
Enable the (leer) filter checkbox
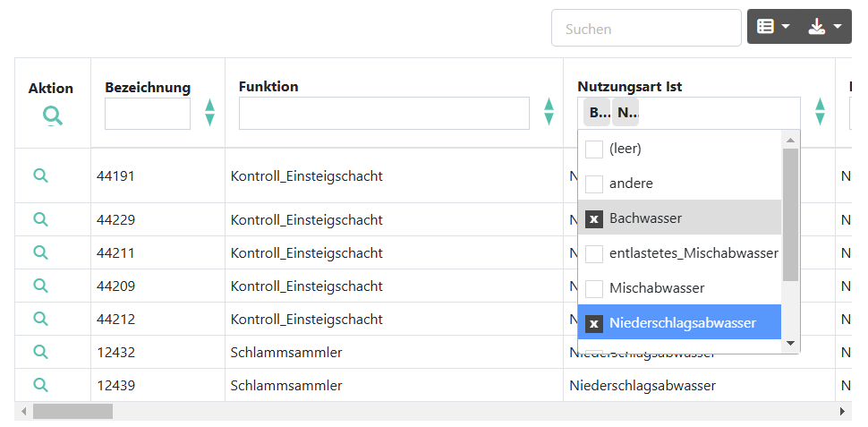tap(594, 149)
